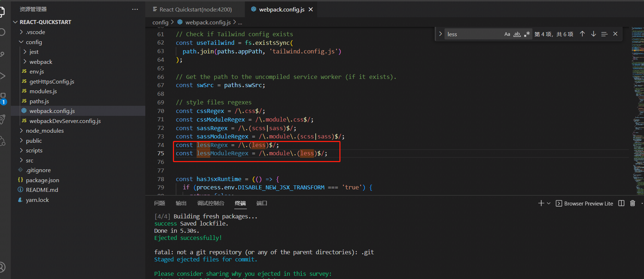644x279 pixels.
Task: Open .gitignore file
Action: pos(78,170)
